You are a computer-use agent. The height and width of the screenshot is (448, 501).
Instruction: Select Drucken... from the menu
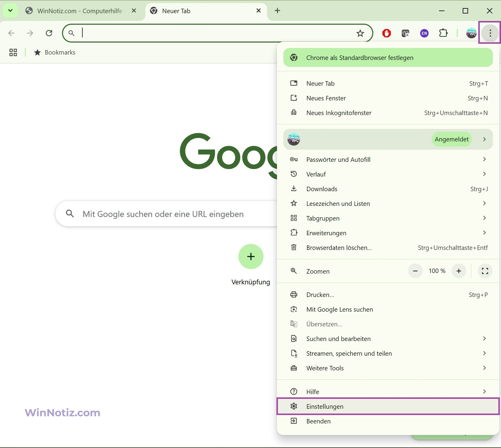[388, 295]
